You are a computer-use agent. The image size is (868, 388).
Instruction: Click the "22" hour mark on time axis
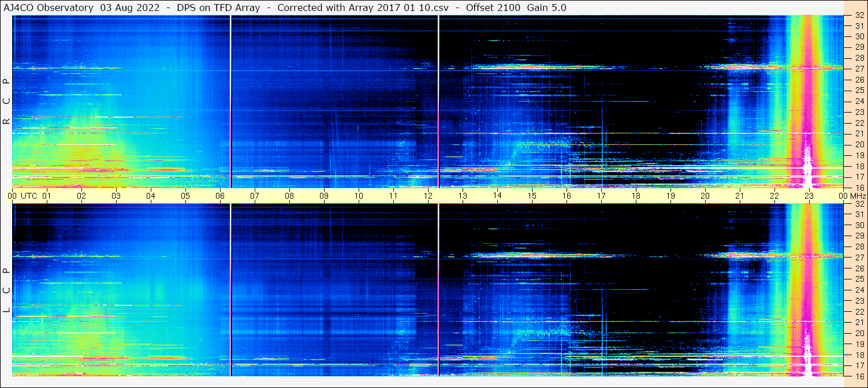(774, 196)
